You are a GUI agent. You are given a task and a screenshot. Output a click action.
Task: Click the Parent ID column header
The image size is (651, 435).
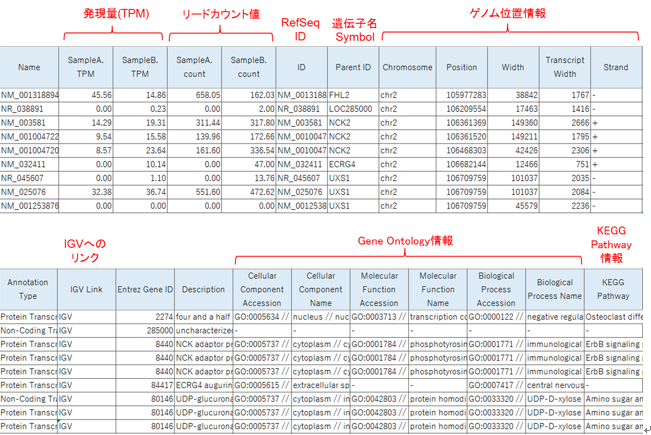coord(353,67)
